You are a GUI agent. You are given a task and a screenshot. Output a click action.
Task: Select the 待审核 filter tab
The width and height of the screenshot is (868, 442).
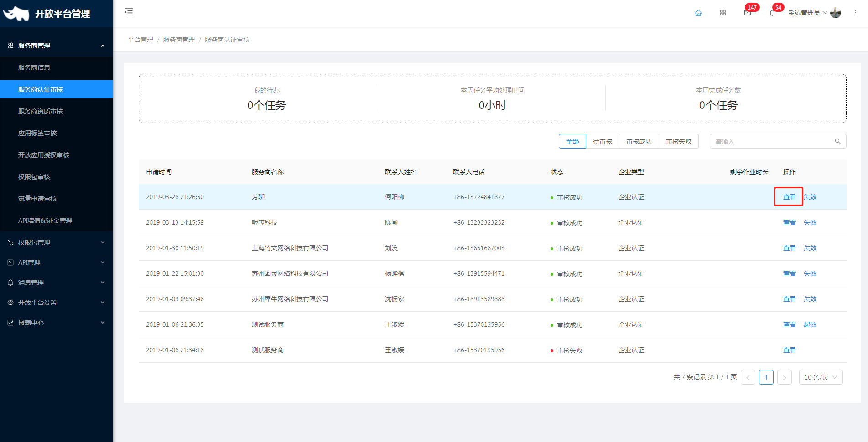(x=603, y=141)
